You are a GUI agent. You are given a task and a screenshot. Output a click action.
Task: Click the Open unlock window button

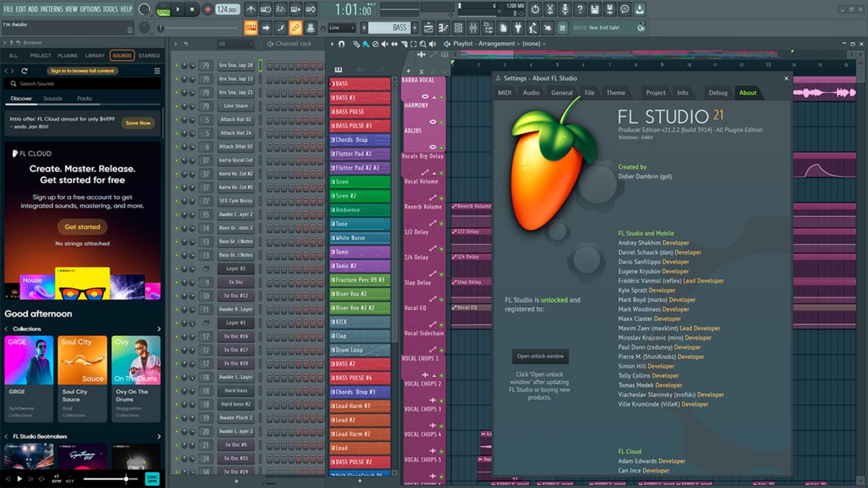[x=540, y=356]
